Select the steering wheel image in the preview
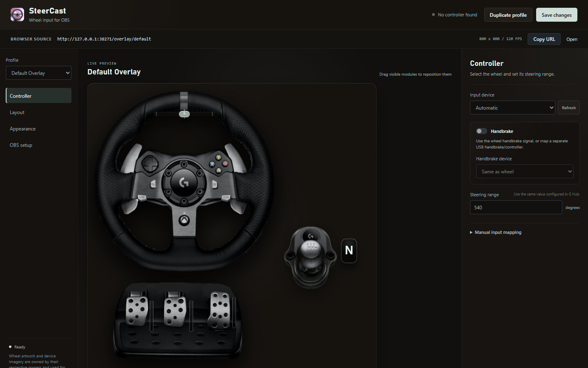Image resolution: width=588 pixels, height=368 pixels. [x=184, y=181]
